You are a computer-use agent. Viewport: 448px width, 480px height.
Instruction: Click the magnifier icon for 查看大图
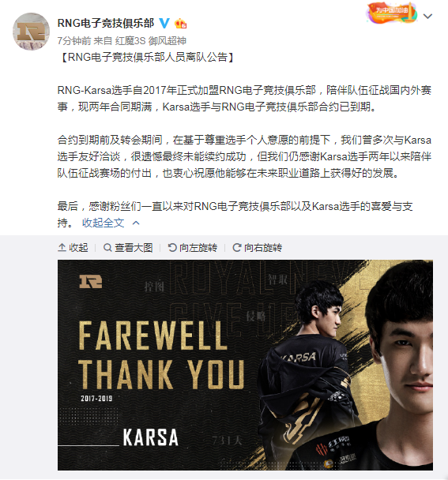(x=107, y=247)
